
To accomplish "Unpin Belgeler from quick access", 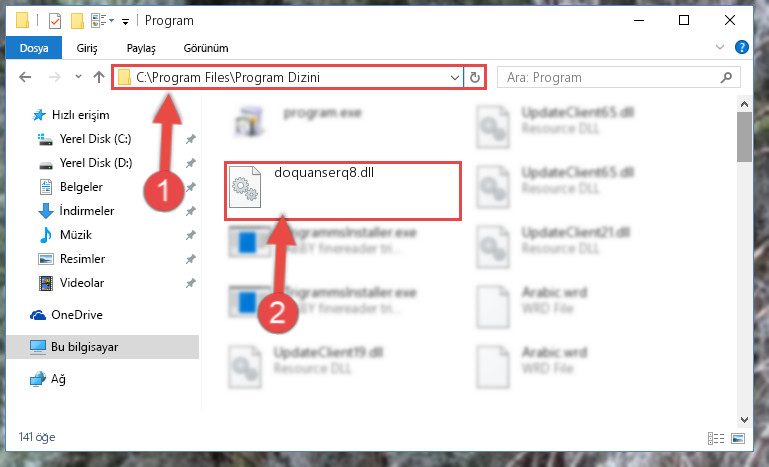I will click(190, 187).
